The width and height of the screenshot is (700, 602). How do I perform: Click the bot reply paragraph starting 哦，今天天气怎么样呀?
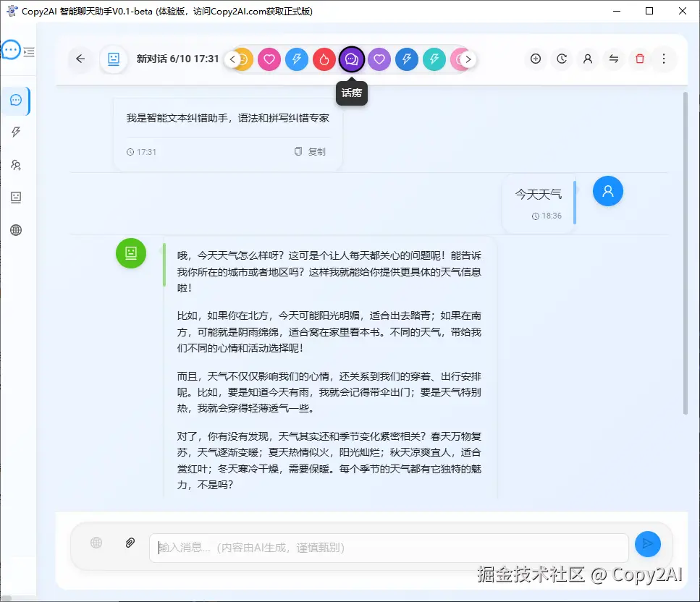[329, 272]
